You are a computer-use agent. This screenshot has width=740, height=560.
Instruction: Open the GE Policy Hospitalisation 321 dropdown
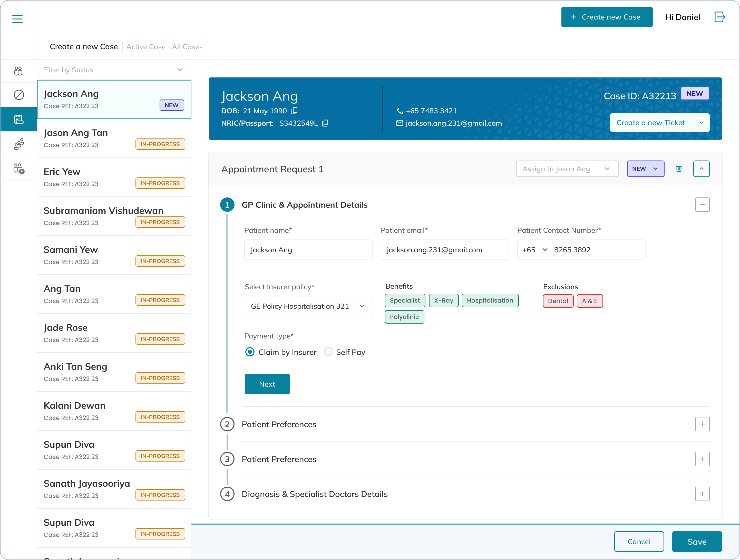tap(308, 306)
